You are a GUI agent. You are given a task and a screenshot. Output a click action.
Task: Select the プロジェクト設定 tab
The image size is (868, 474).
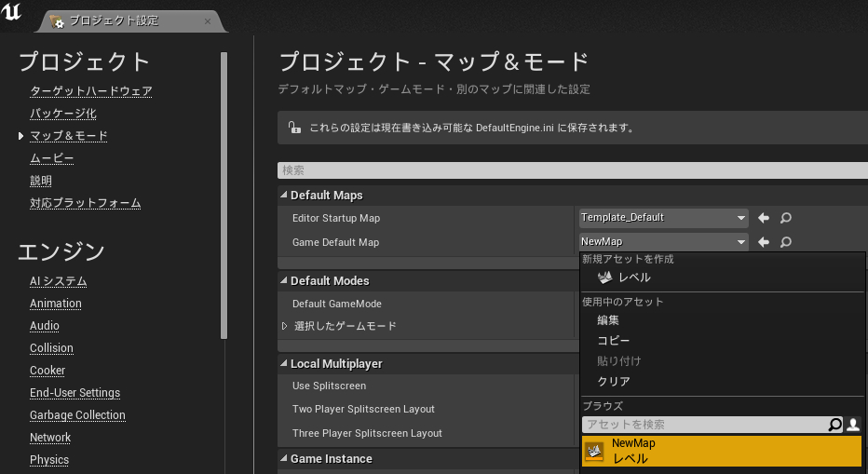[130, 21]
